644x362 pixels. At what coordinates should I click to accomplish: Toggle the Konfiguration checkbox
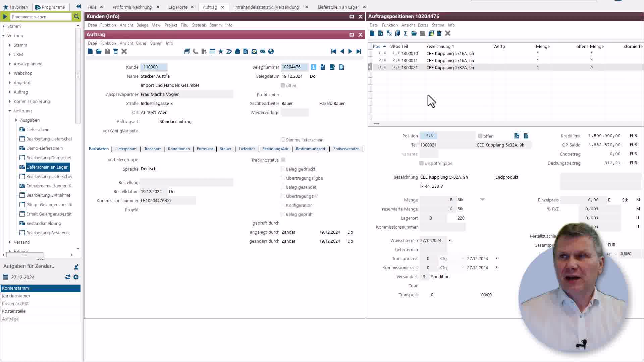[283, 205]
